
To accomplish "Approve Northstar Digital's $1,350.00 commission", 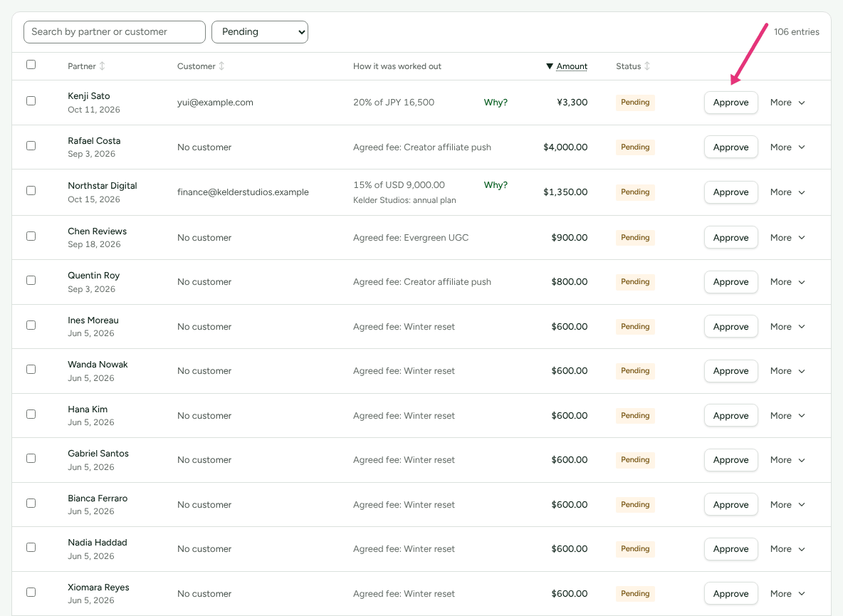I will coord(731,192).
